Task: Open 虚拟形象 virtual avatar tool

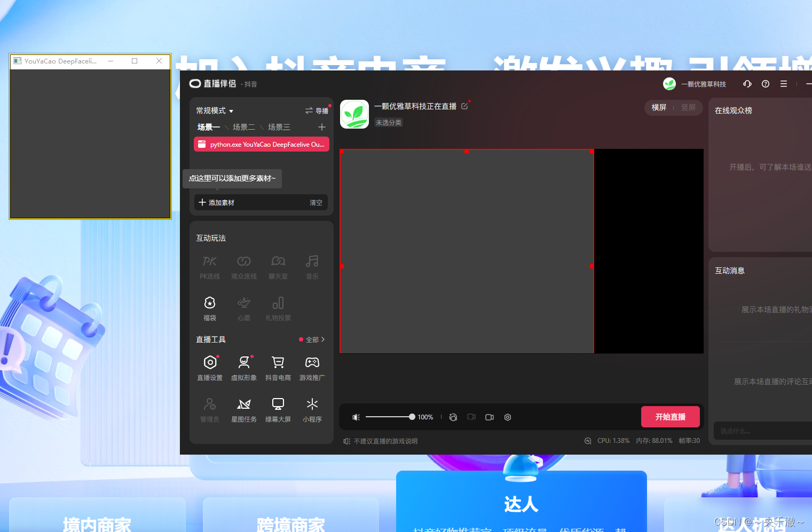Action: pyautogui.click(x=244, y=368)
